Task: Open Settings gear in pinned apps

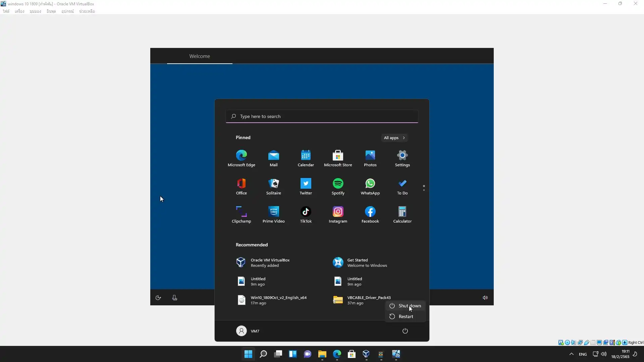Action: [x=402, y=158]
